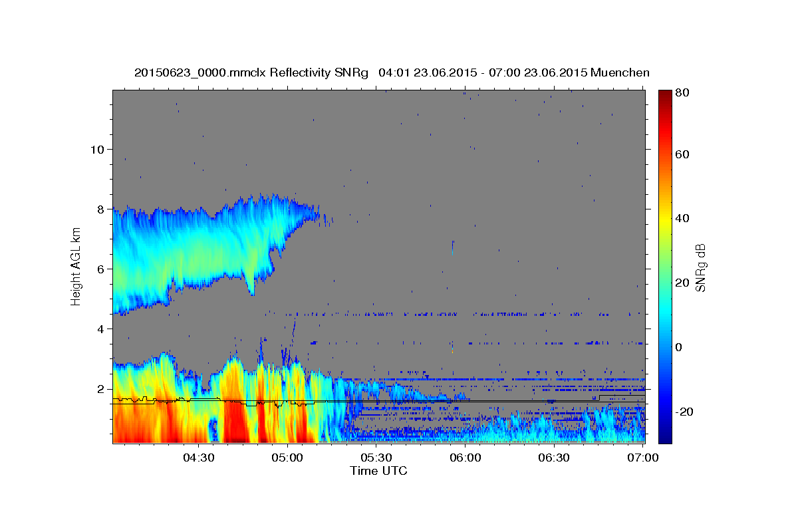Click the 'SNRg dB' colorbar label

tap(700, 267)
